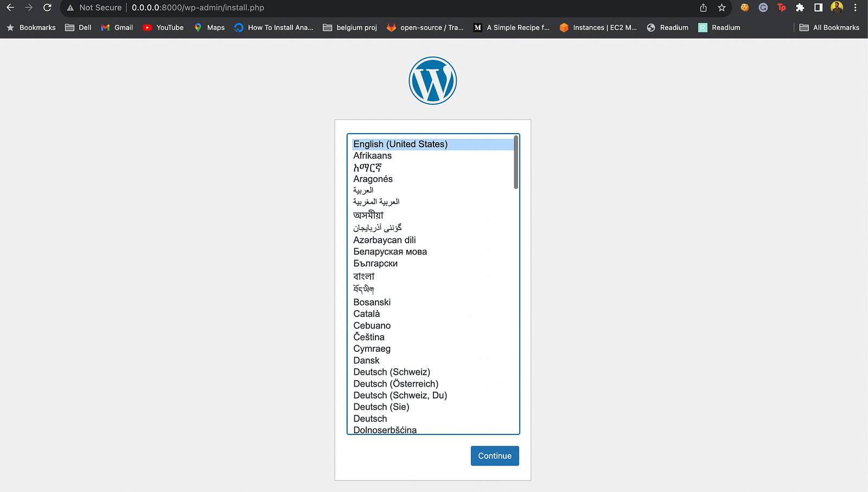Click the browser forward arrow
The height and width of the screenshot is (492, 868).
click(x=29, y=8)
